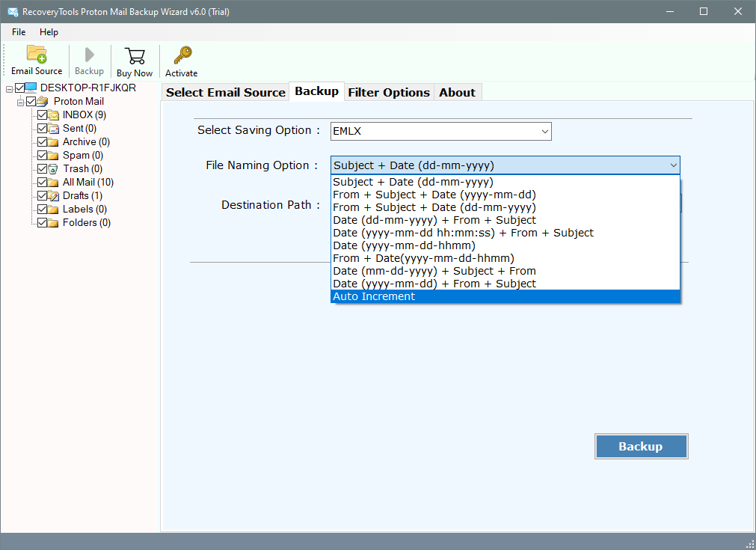This screenshot has height=550, width=756.
Task: Choose Date (yyyy-mm-dd-hhmm) naming option
Action: (505, 245)
